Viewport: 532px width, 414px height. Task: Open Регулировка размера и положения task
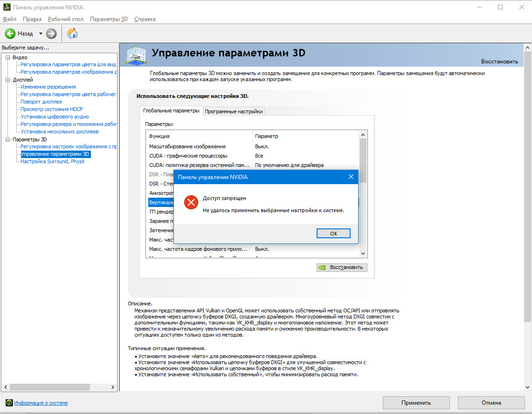tap(68, 124)
